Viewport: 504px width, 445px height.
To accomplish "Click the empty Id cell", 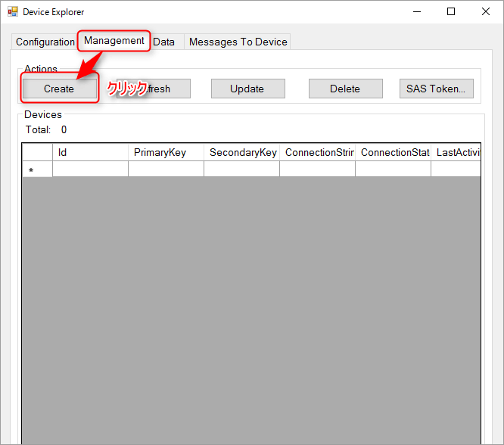I will [90, 170].
